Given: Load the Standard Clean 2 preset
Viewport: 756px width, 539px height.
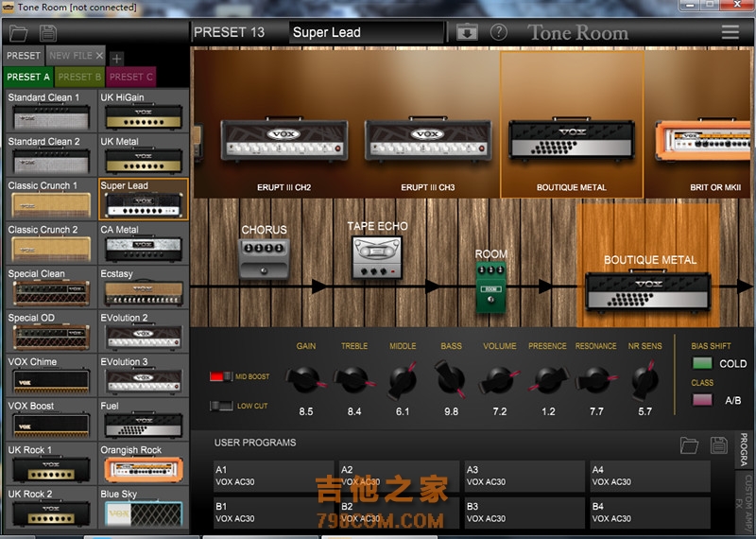Looking at the screenshot, I should click(x=51, y=154).
